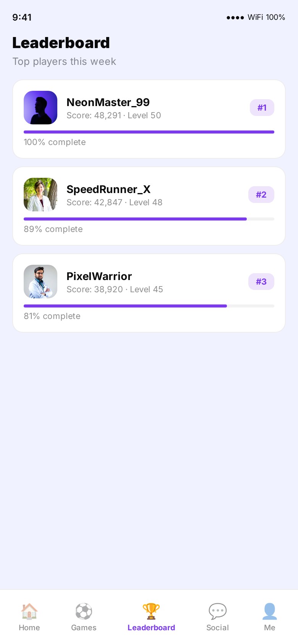The image size is (298, 644).
Task: Click the #1 rank badge
Action: point(262,108)
